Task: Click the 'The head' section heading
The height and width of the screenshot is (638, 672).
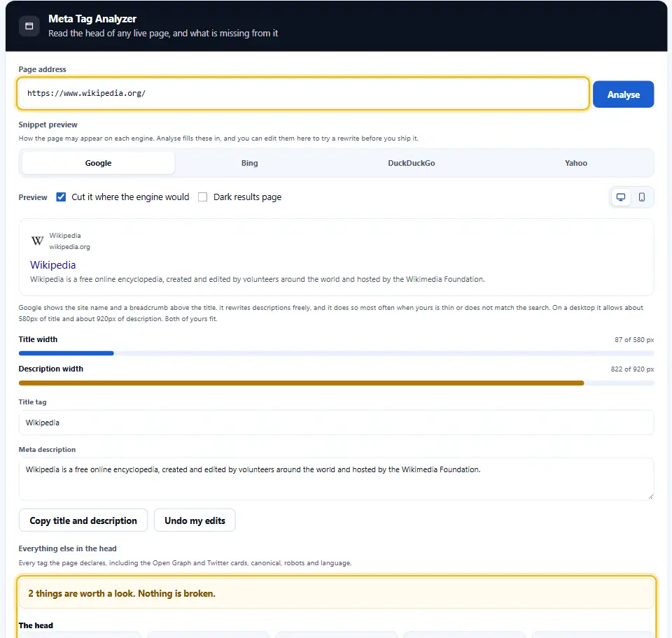Action: [x=36, y=625]
